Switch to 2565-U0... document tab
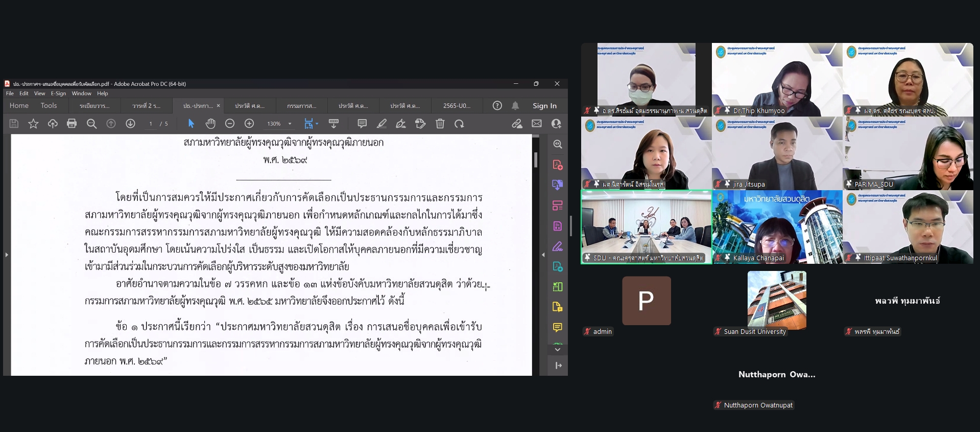This screenshot has width=980, height=432. (x=457, y=106)
